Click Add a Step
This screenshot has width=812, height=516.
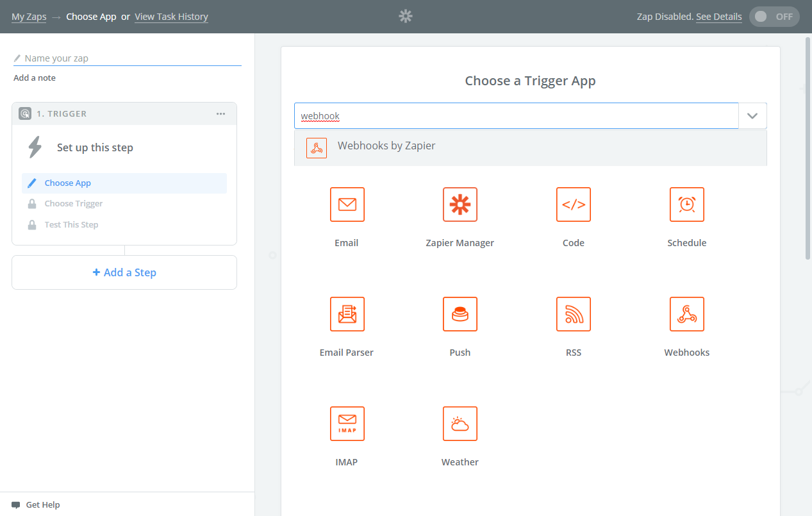(124, 272)
